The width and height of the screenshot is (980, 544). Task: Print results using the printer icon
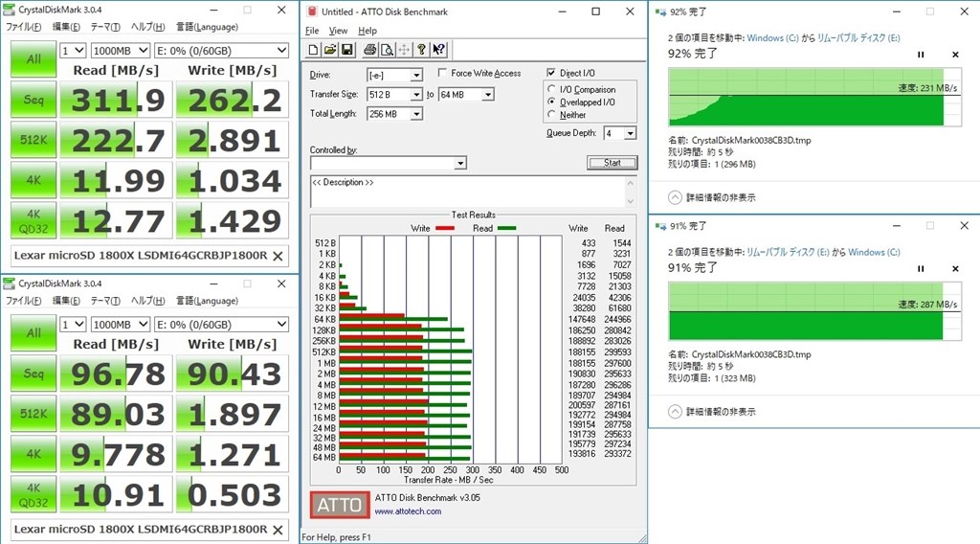370,50
